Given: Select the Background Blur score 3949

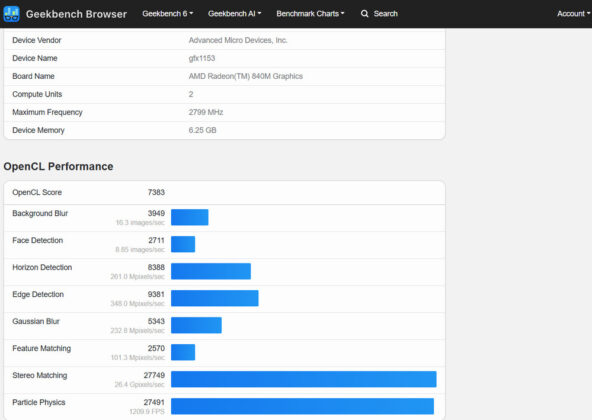Looking at the screenshot, I should pyautogui.click(x=156, y=213).
